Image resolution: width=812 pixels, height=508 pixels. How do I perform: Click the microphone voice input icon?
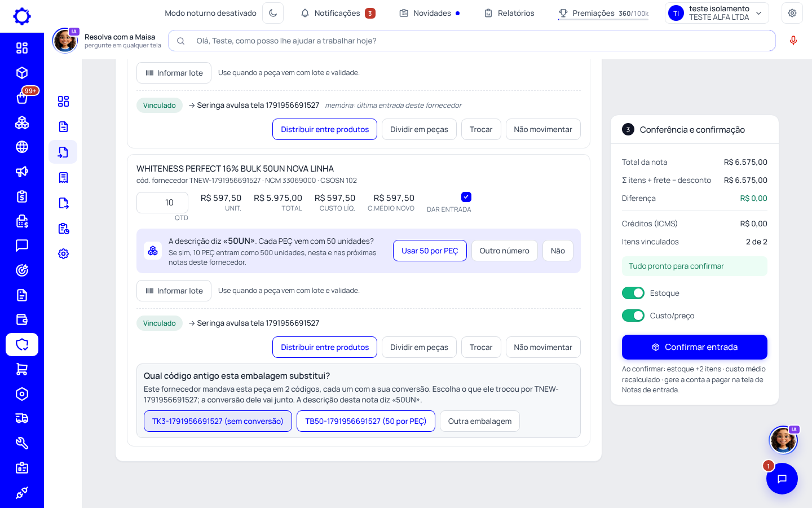coord(793,41)
